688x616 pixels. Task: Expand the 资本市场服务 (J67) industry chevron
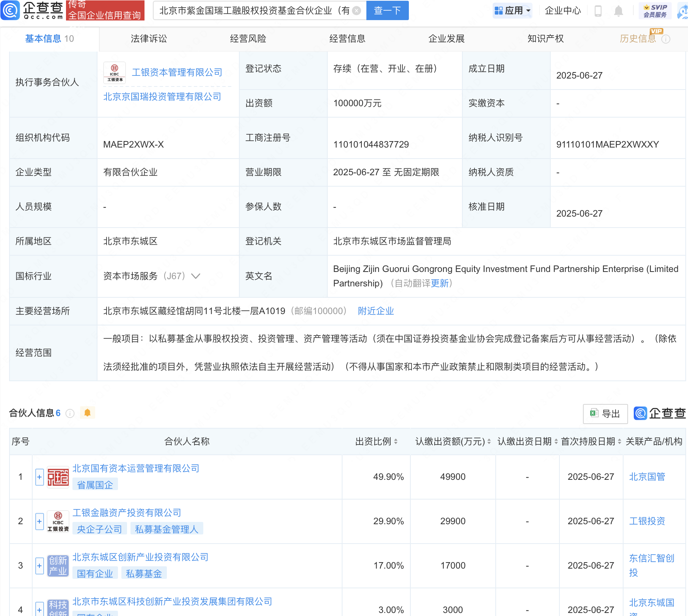point(195,276)
